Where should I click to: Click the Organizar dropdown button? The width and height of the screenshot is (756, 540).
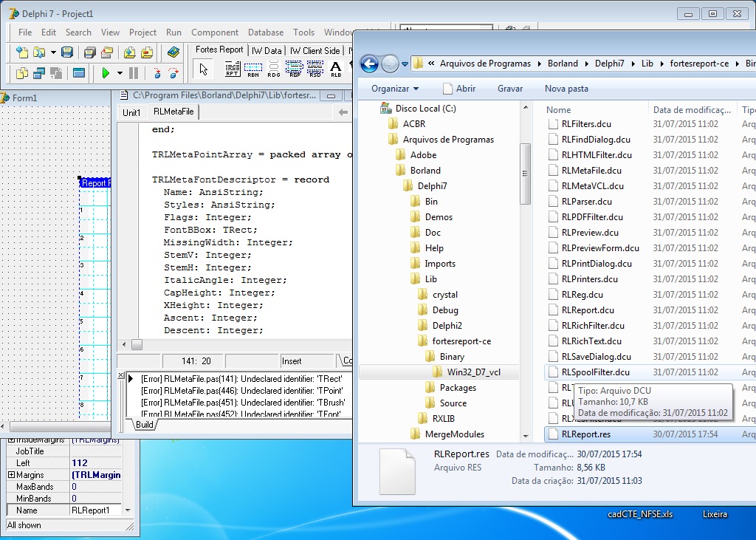(395, 89)
